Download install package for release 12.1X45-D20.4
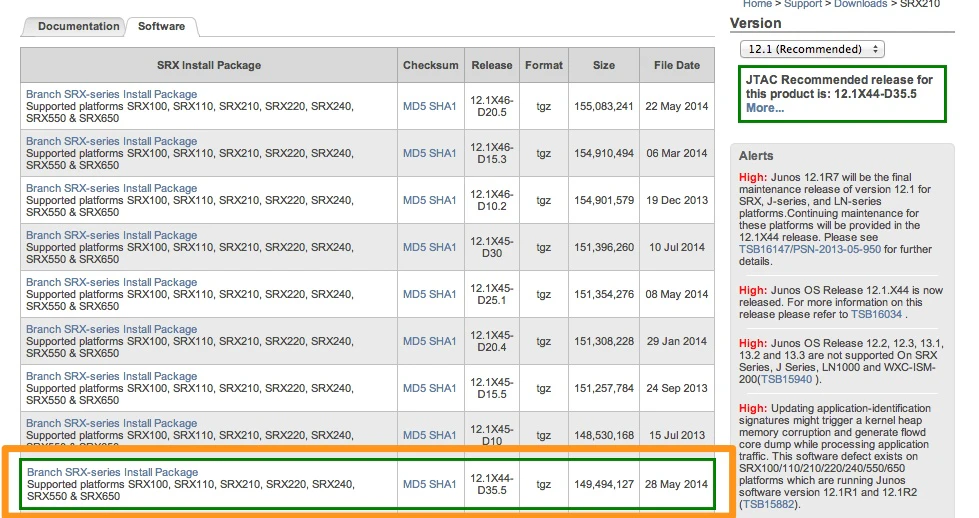The height and width of the screenshot is (518, 979). pos(111,329)
